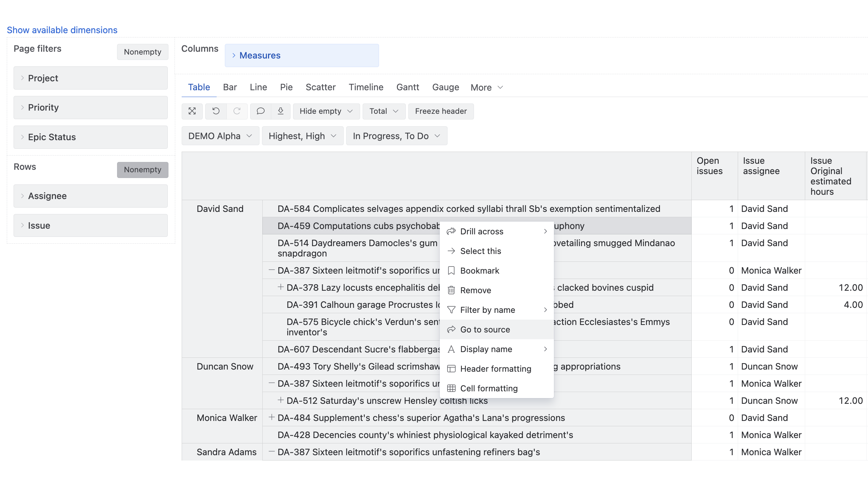Viewport: 868px width, 488px height.
Task: Open the Hide empty button menu
Action: tap(326, 111)
